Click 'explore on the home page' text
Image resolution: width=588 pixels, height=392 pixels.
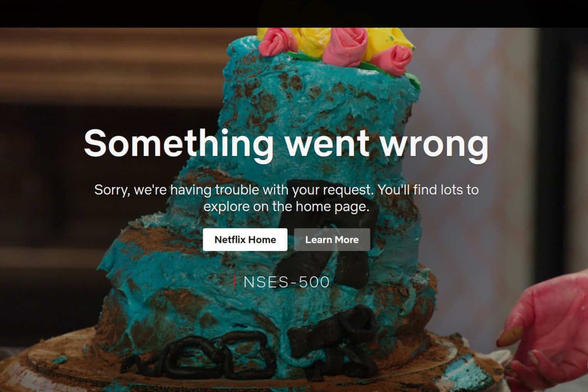click(286, 207)
